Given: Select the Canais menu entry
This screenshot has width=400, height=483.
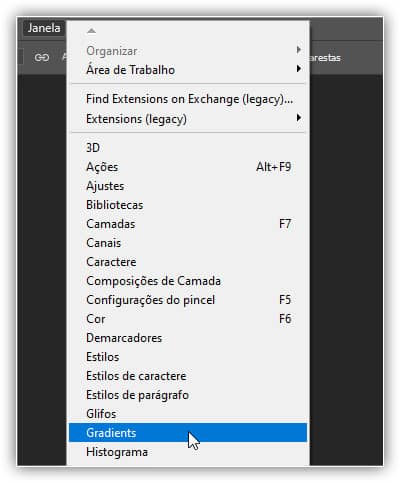Looking at the screenshot, I should click(188, 243).
